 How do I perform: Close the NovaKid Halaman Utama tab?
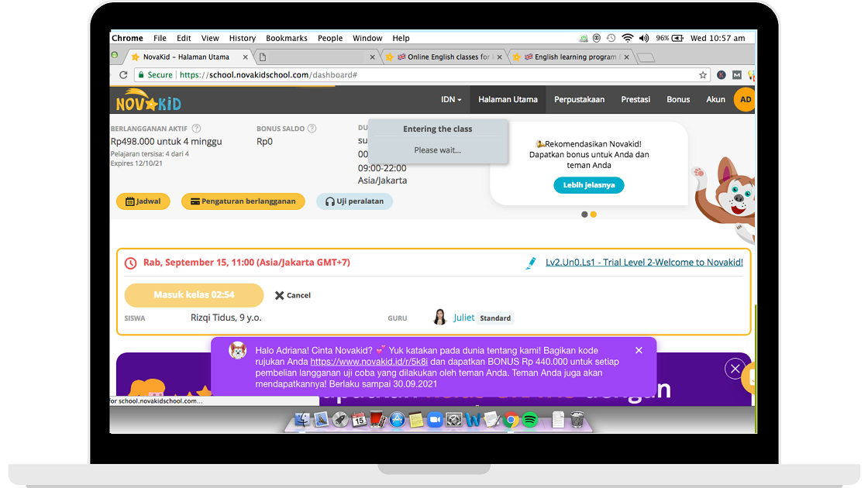tap(245, 57)
